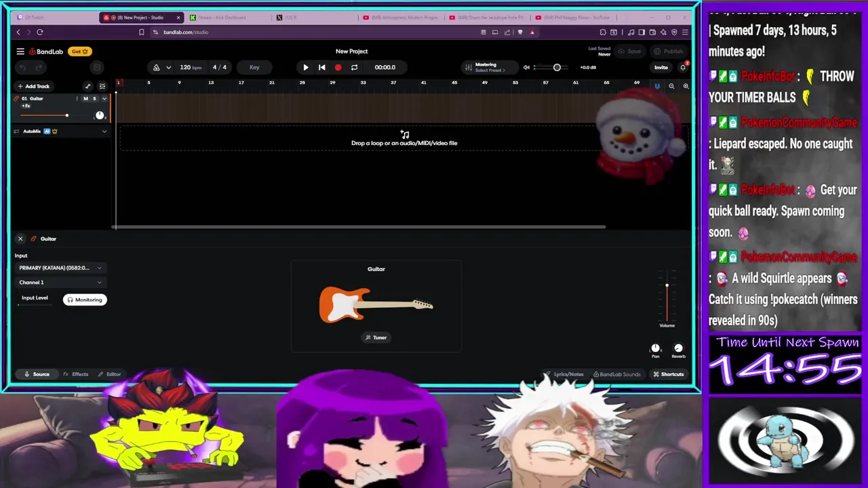Switch to the Effects tab
The image size is (868, 488).
(76, 374)
